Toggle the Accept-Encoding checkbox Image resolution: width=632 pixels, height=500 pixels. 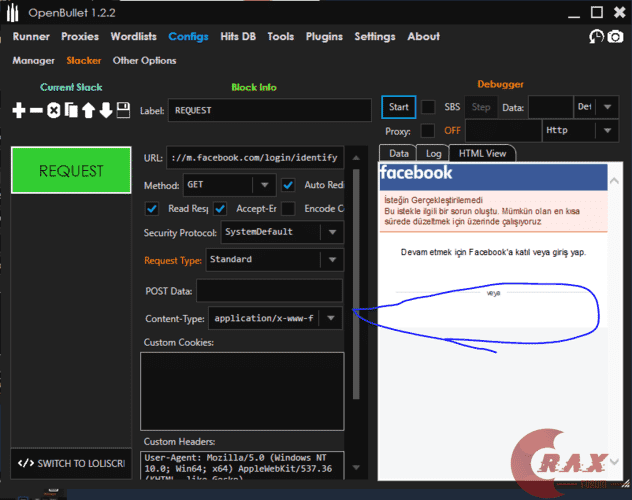point(220,209)
